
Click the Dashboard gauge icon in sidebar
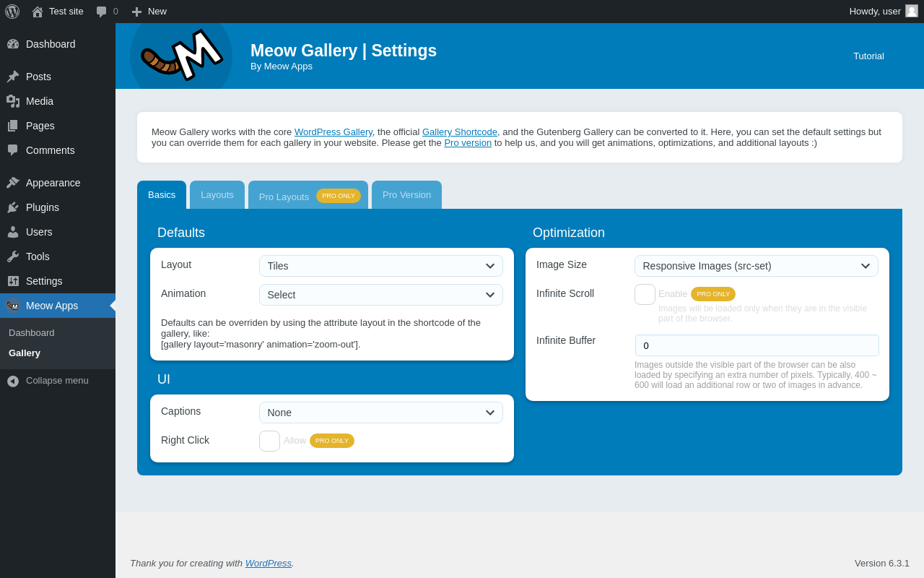[13, 44]
